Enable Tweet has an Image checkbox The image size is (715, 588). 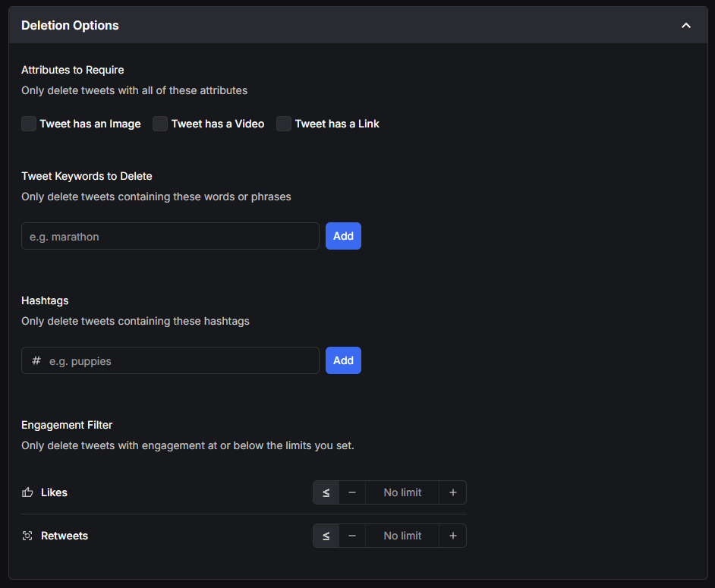point(29,124)
